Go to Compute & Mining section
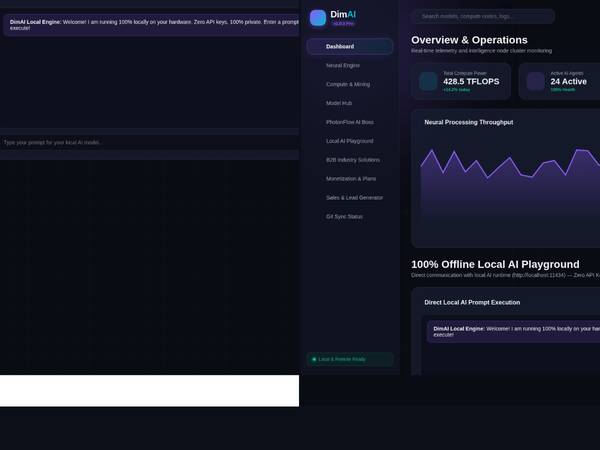The image size is (600, 450). coord(350,84)
